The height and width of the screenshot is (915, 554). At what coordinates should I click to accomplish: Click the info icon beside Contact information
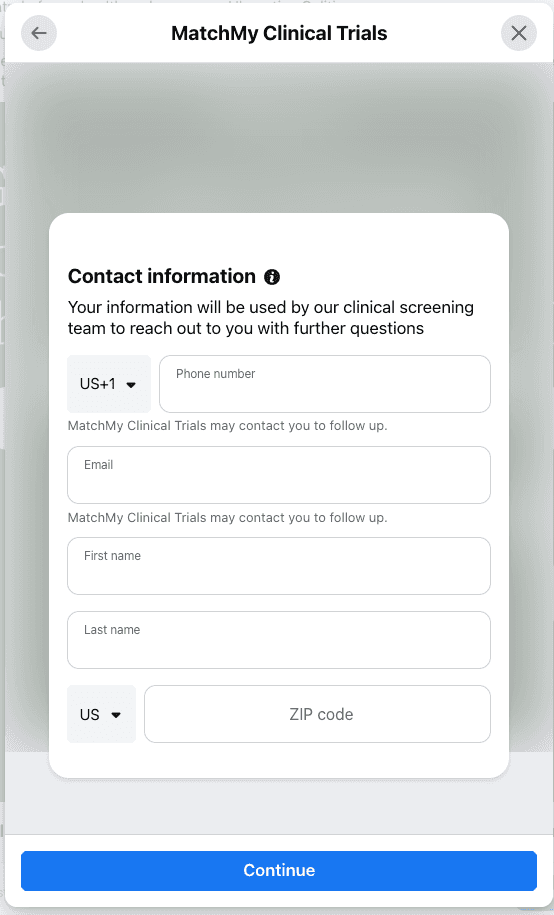click(x=272, y=277)
